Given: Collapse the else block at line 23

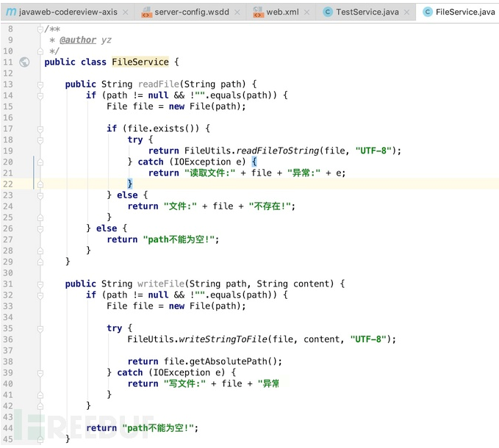Looking at the screenshot, I should [x=40, y=195].
